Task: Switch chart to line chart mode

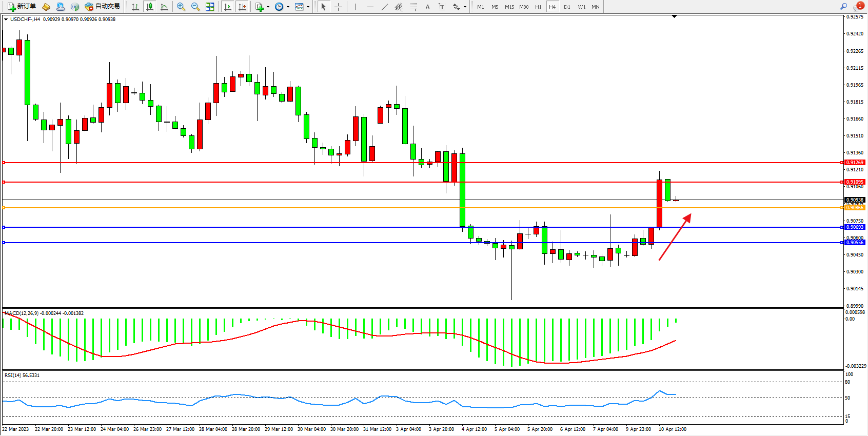Action: [164, 7]
